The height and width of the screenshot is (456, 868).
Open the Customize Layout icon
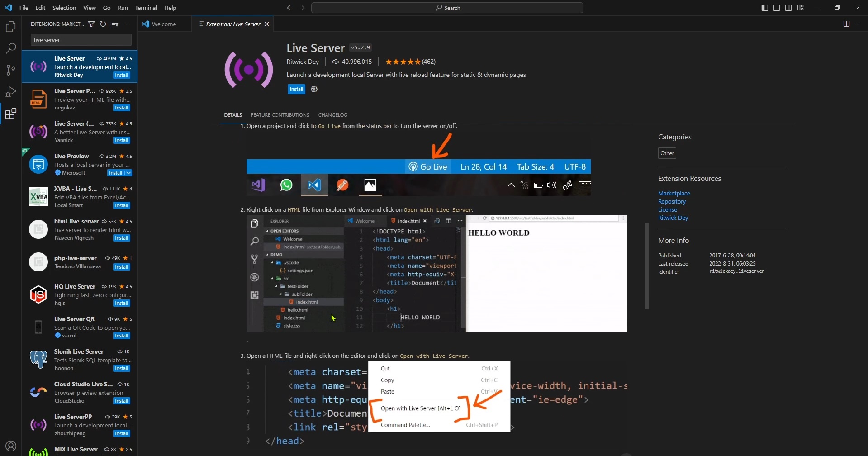(x=801, y=8)
